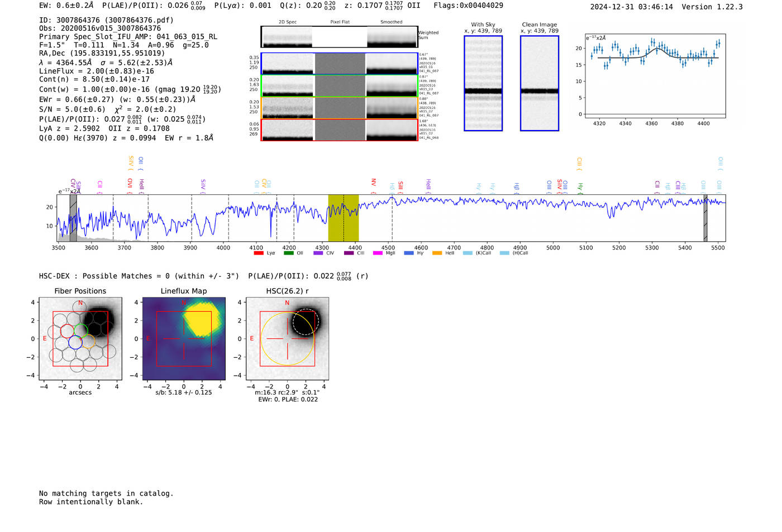Pick the Hγ blue legend swatch
The height and width of the screenshot is (532, 782).
pos(409,253)
